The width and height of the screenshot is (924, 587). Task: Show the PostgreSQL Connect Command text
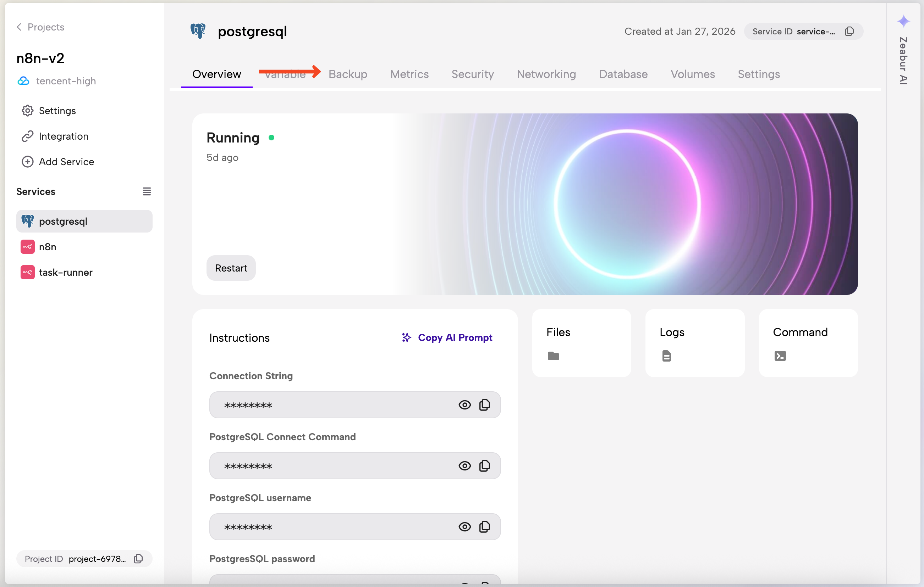click(464, 466)
